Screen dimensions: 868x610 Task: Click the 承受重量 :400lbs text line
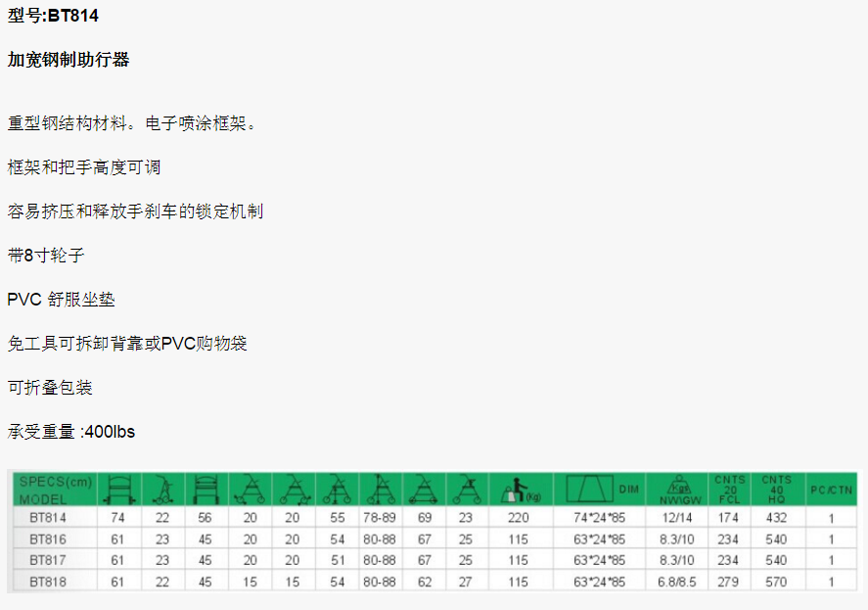[x=71, y=432]
